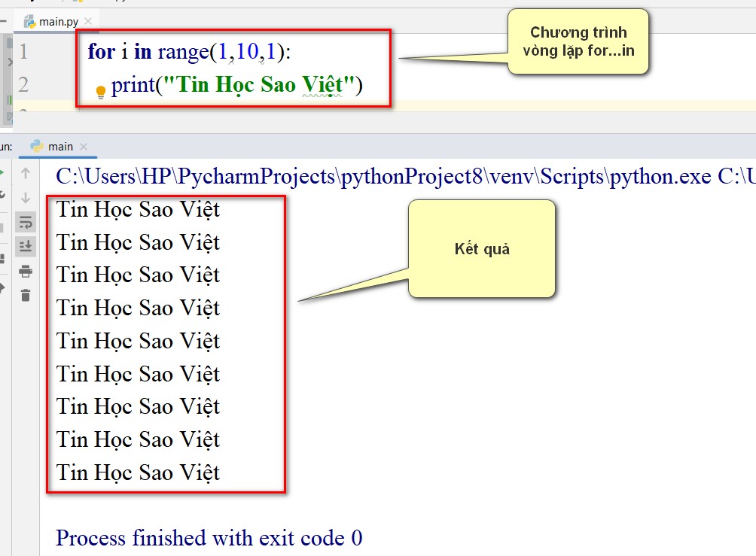This screenshot has width=756, height=556.
Task: Select the main run tab
Action: (58, 147)
